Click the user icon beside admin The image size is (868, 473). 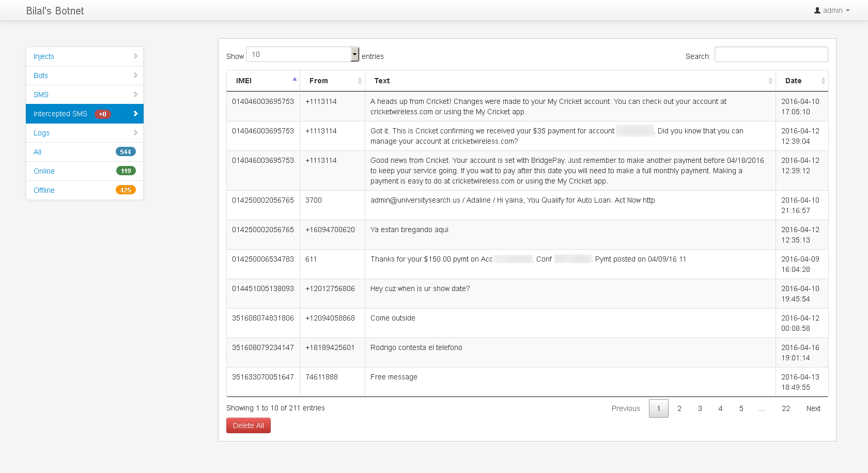pyautogui.click(x=817, y=10)
